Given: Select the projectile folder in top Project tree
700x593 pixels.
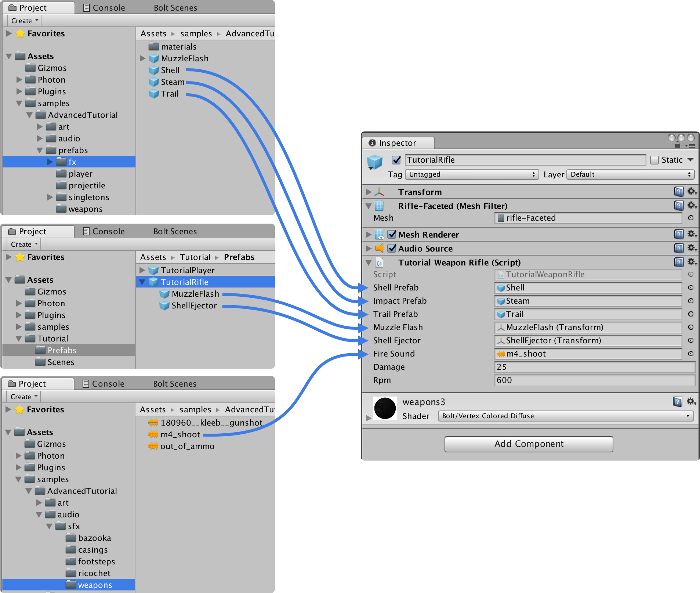Looking at the screenshot, I should [81, 185].
